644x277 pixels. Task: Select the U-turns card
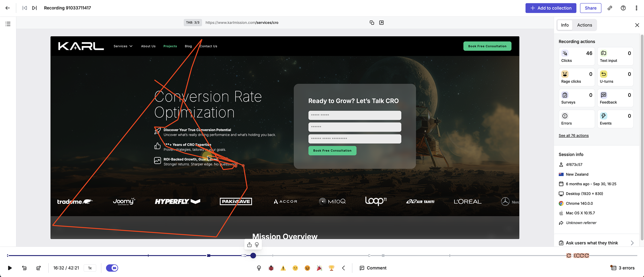click(615, 77)
